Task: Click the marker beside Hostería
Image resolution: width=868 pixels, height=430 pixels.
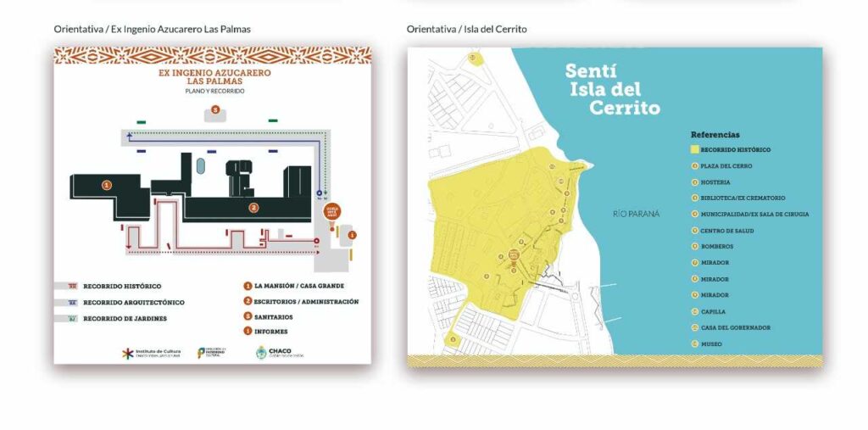Action: pyautogui.click(x=695, y=181)
